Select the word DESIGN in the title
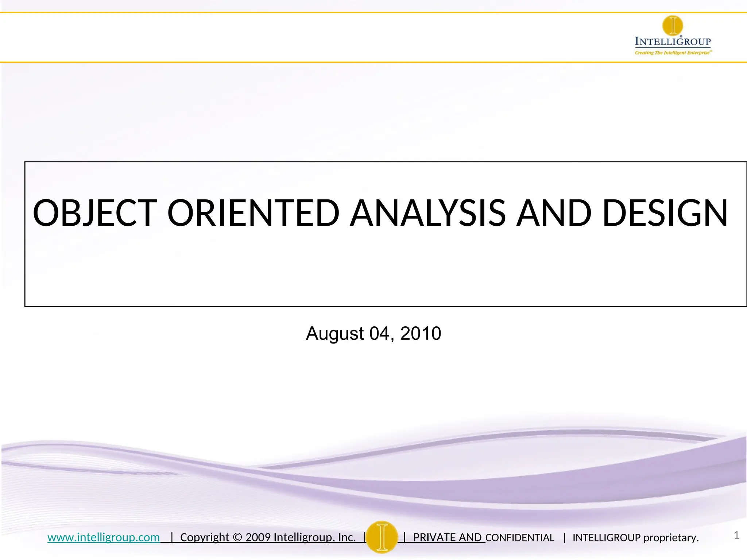 pyautogui.click(x=665, y=213)
